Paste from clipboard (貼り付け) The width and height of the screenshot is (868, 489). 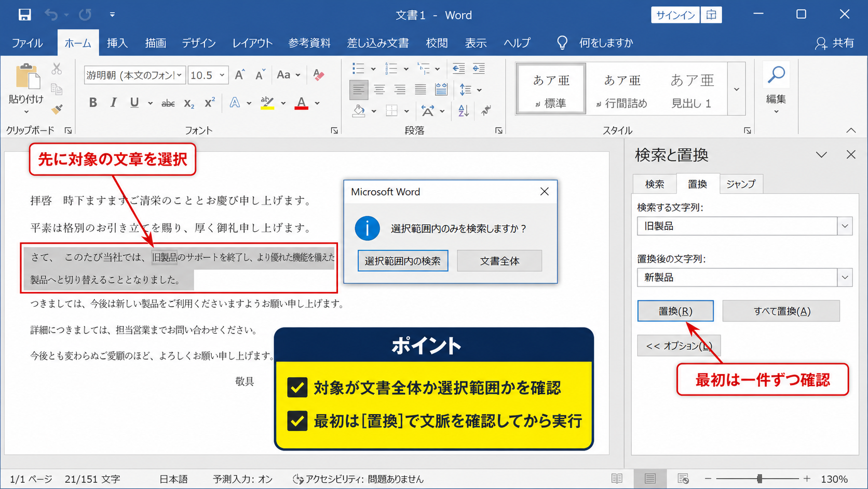[x=26, y=89]
